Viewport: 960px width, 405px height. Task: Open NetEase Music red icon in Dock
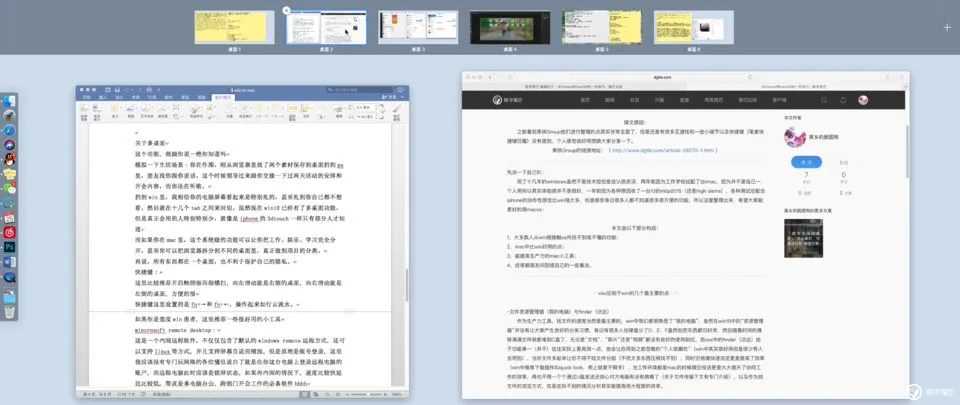9,232
